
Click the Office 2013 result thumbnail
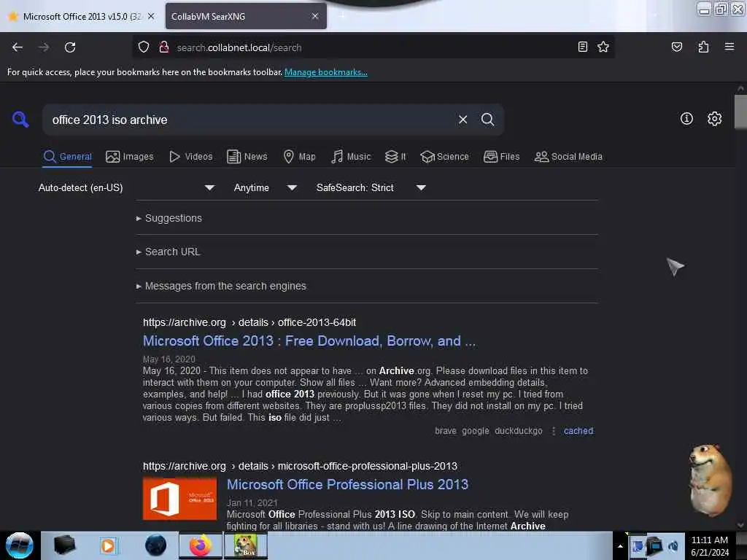coord(179,499)
